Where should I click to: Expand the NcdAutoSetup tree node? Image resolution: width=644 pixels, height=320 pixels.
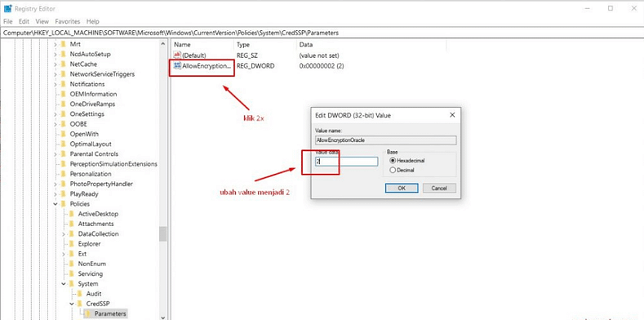coord(56,54)
